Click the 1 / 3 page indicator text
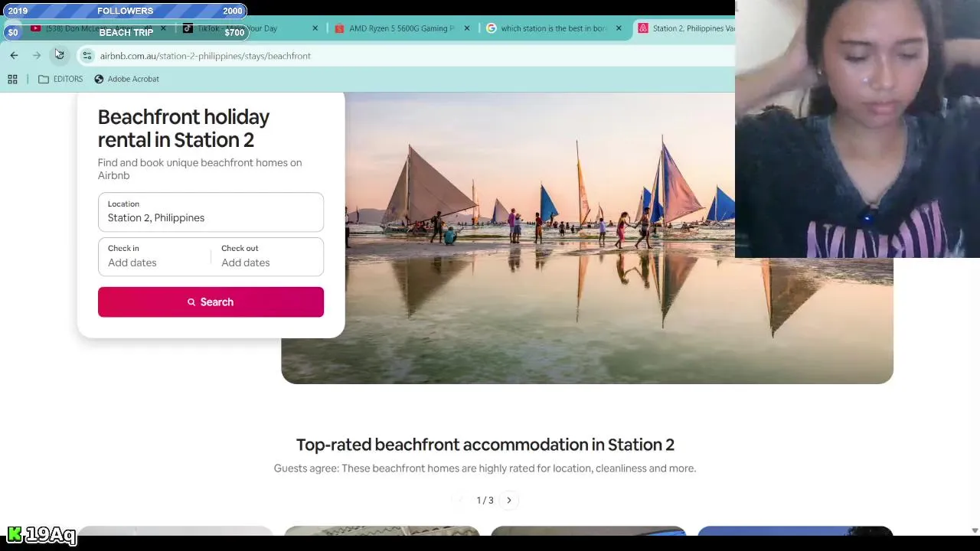 (x=485, y=500)
